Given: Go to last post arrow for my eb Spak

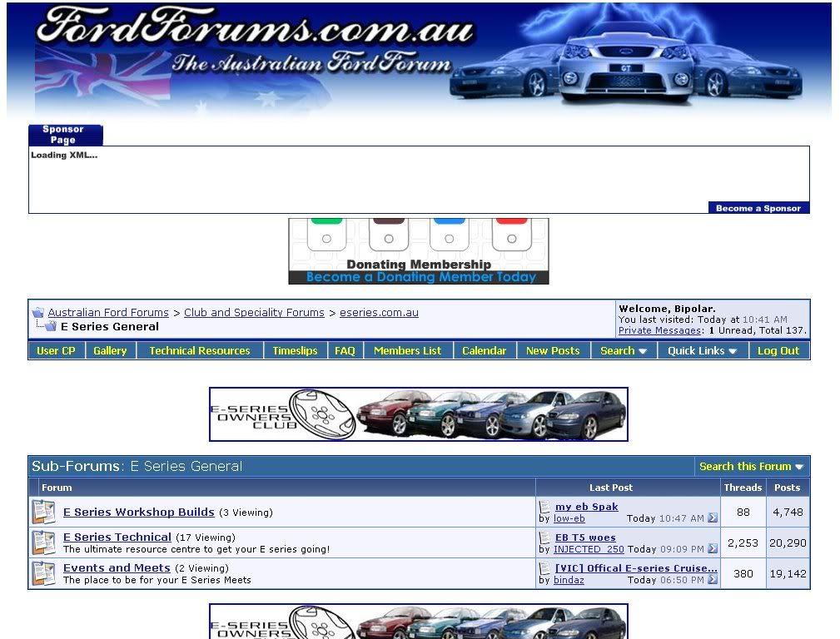Looking at the screenshot, I should 713,518.
